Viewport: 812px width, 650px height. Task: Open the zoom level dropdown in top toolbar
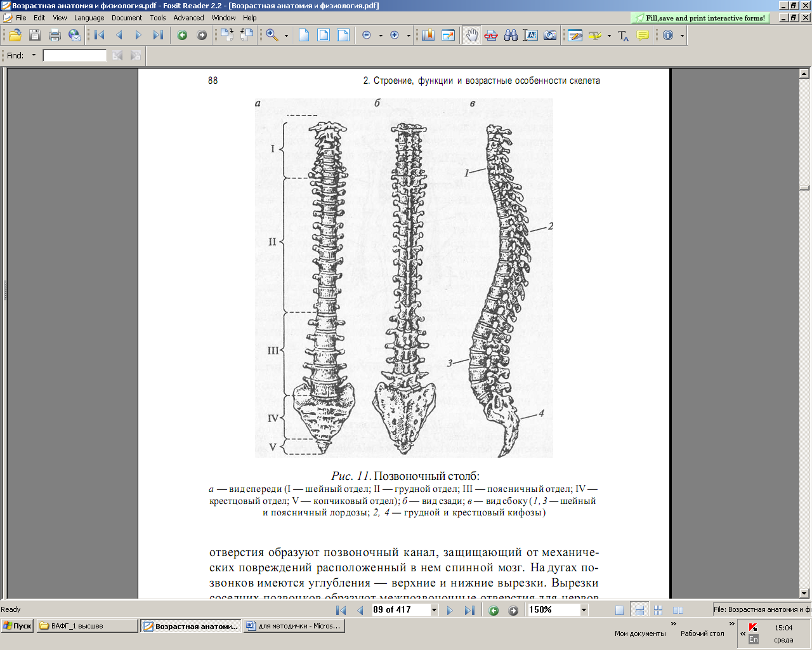tap(381, 36)
